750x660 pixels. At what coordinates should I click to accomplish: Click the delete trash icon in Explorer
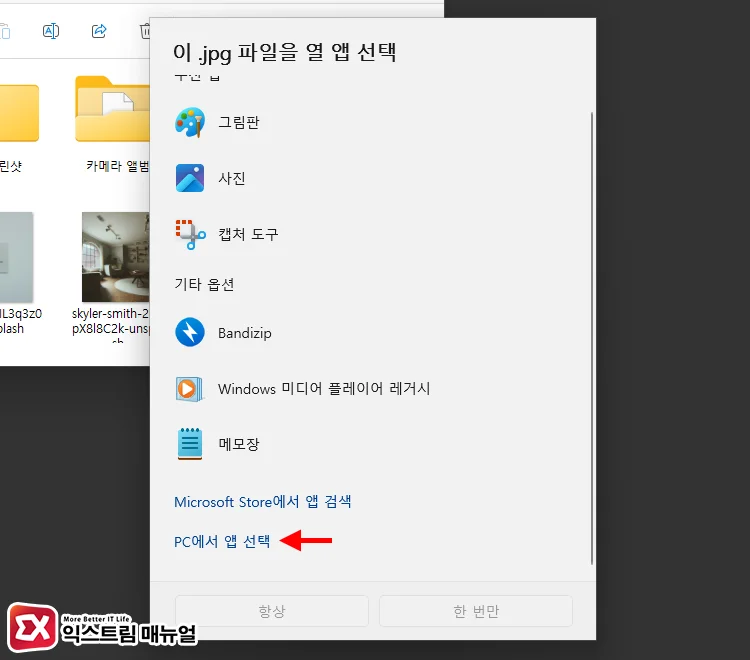point(144,32)
